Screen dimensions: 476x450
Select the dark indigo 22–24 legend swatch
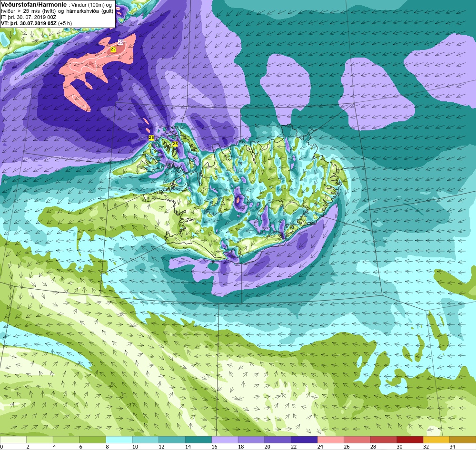tap(304, 440)
